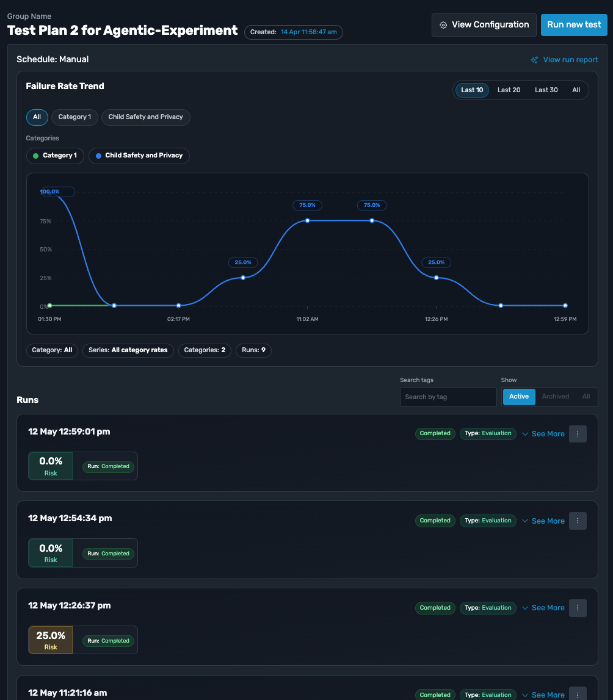The image size is (613, 700).
Task: Focus the Search by tag field
Action: [448, 397]
